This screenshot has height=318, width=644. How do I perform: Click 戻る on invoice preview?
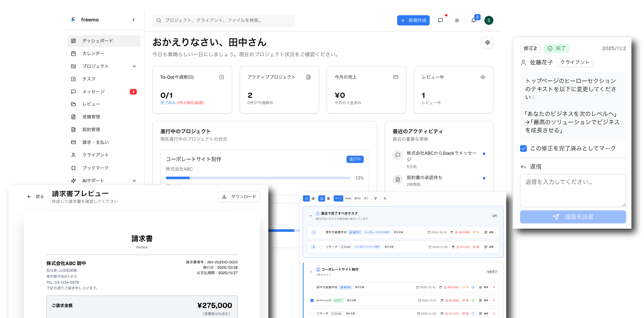35,197
